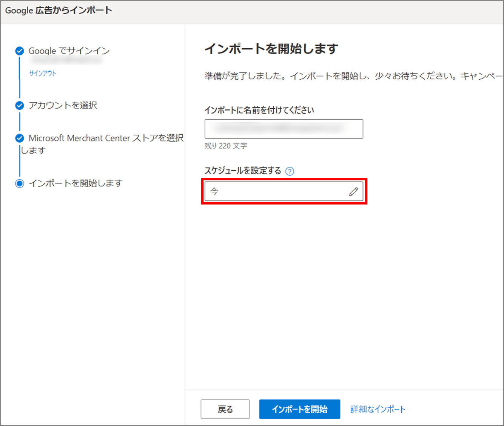Go to the アカウントを選択 step
This screenshot has height=426, width=504.
(63, 106)
